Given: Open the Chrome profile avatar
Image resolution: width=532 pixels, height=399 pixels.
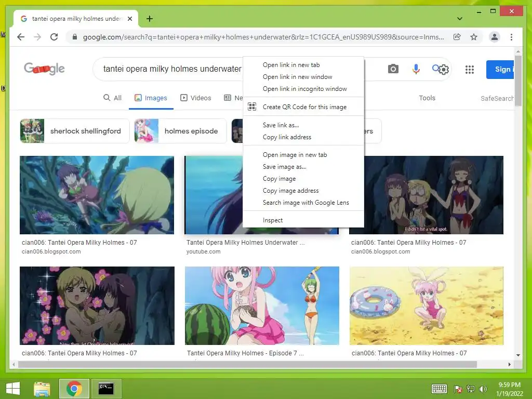Looking at the screenshot, I should (x=495, y=37).
